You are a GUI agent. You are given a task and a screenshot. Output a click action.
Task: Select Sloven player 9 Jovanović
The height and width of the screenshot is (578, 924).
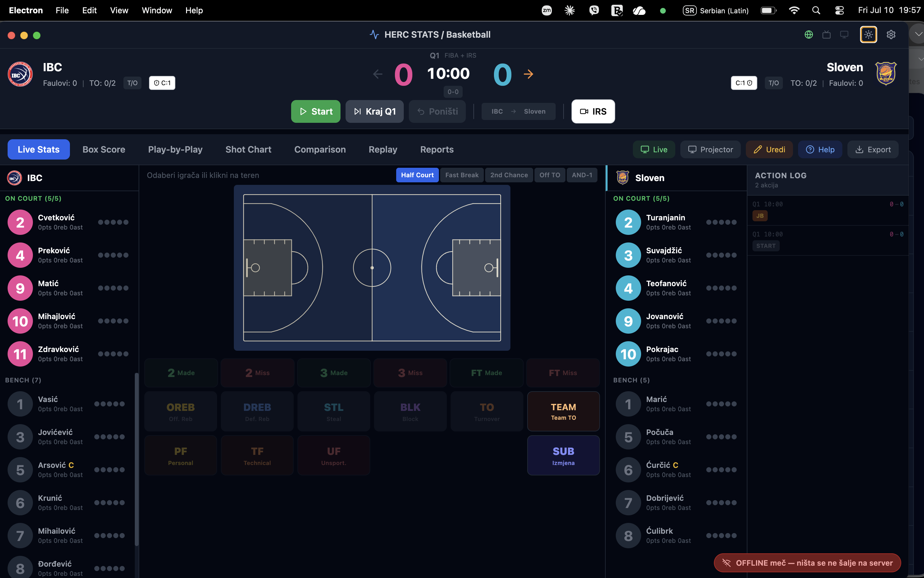click(x=676, y=321)
